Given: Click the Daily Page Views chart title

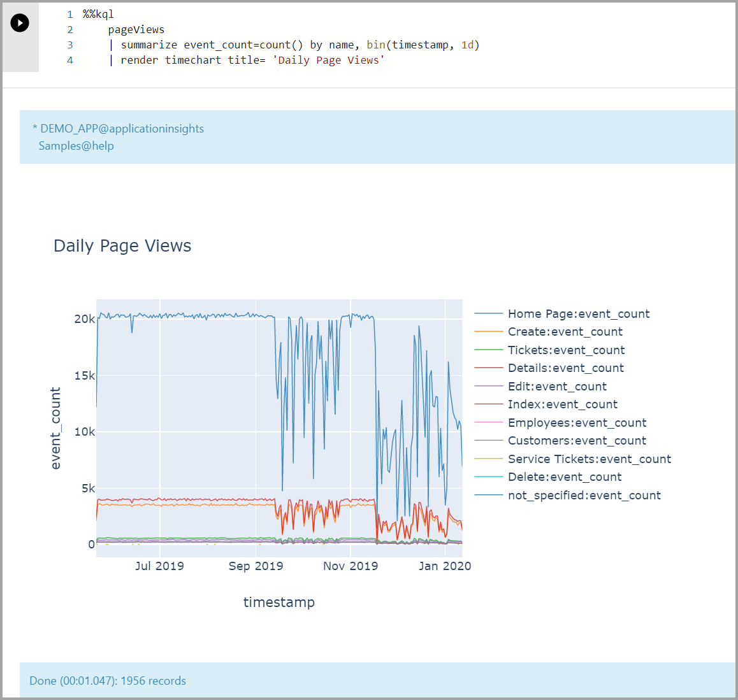Looking at the screenshot, I should 122,245.
